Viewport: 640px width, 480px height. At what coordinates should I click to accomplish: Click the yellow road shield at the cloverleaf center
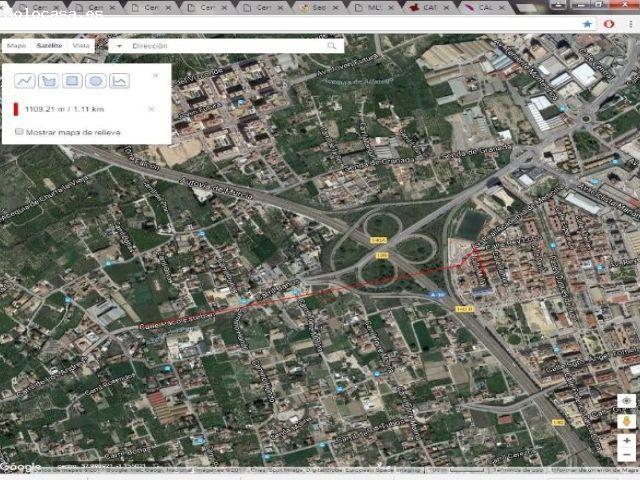pos(382,256)
